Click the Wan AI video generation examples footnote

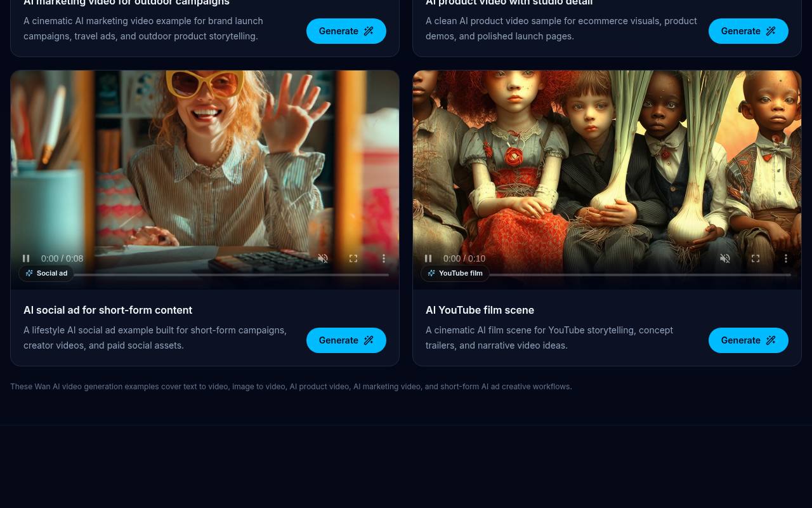(291, 386)
